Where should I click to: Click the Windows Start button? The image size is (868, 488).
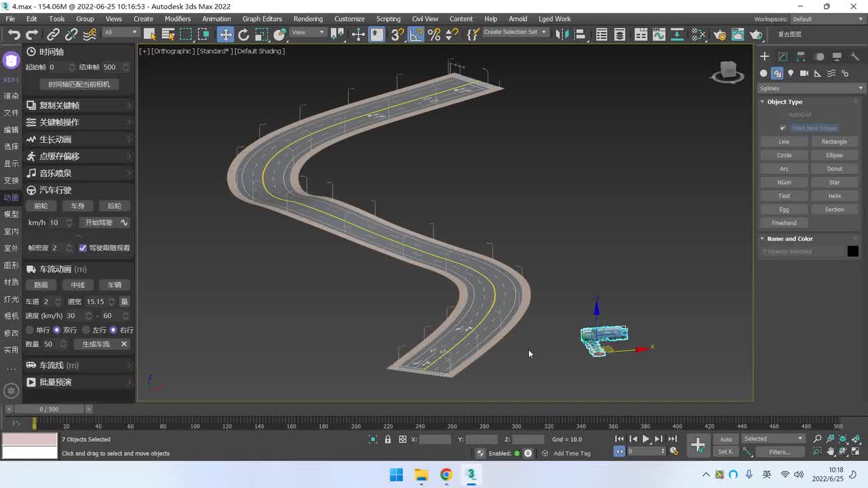(x=397, y=474)
